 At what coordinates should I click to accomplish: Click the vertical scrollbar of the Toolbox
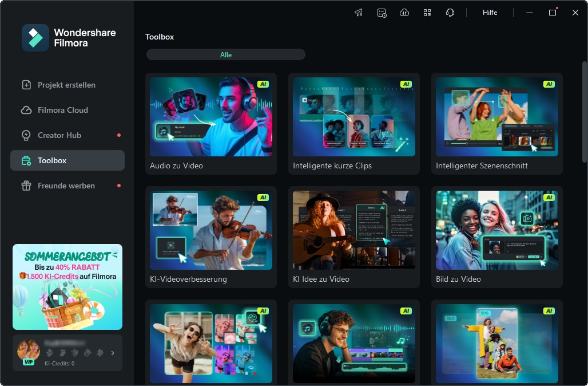584,112
